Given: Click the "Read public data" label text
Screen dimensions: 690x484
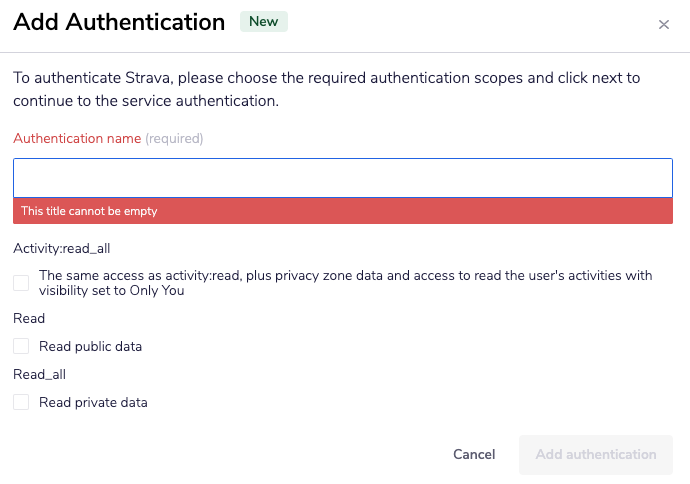Looking at the screenshot, I should pos(90,347).
